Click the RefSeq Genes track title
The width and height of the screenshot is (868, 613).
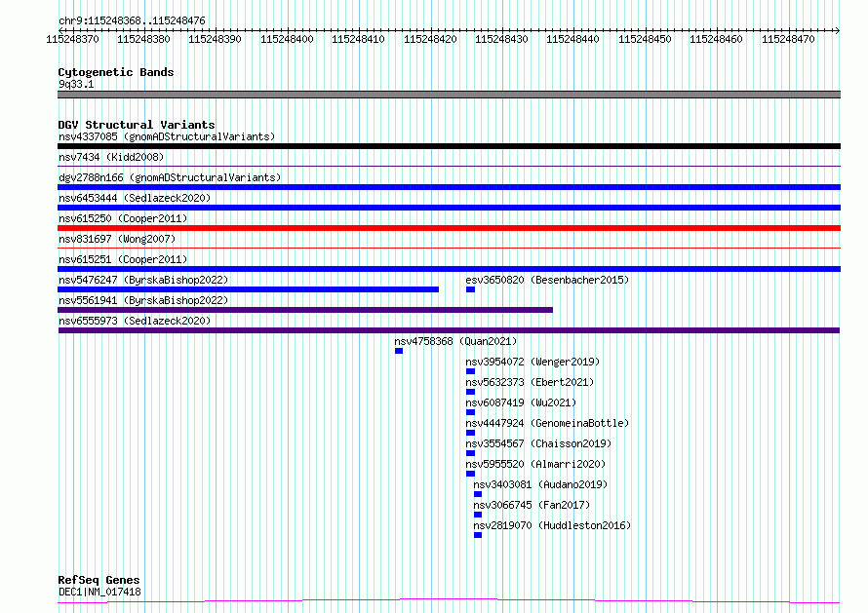click(99, 580)
